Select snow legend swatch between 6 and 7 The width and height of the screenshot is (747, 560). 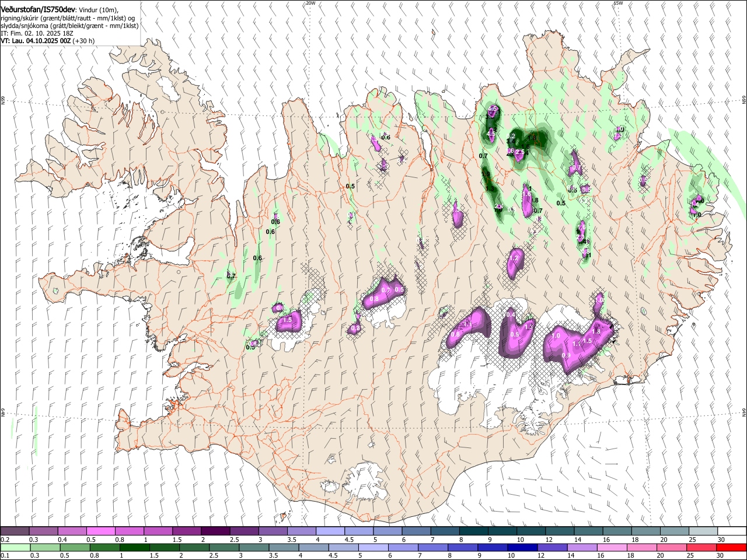coord(416,531)
